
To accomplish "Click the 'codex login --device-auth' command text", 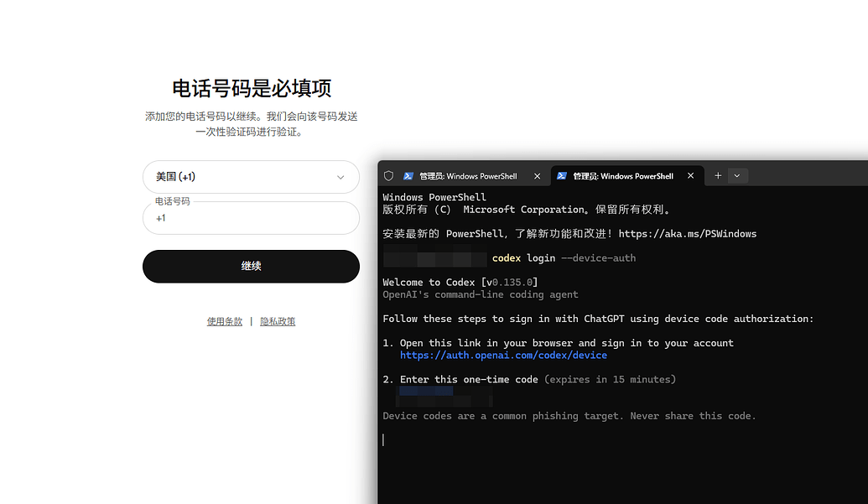I will click(x=564, y=257).
